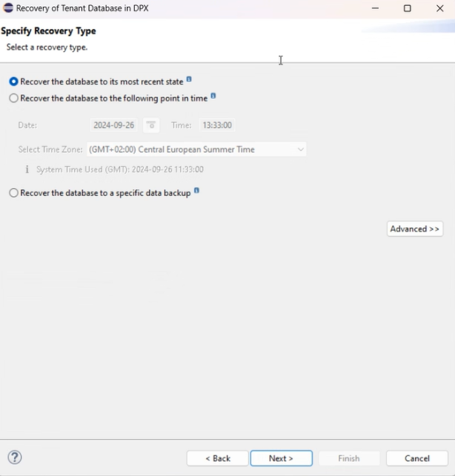The height and width of the screenshot is (476, 455).
Task: Click the Finish button
Action: tap(349, 459)
